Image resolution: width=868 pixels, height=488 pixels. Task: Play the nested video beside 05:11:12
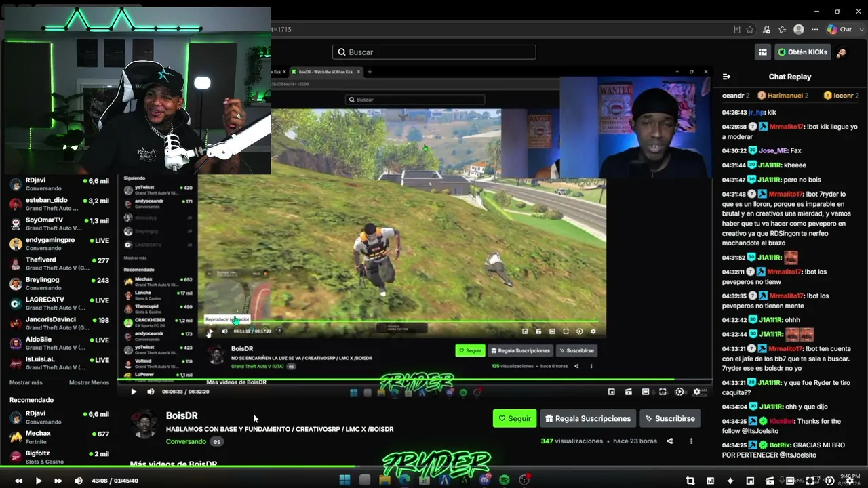209,331
